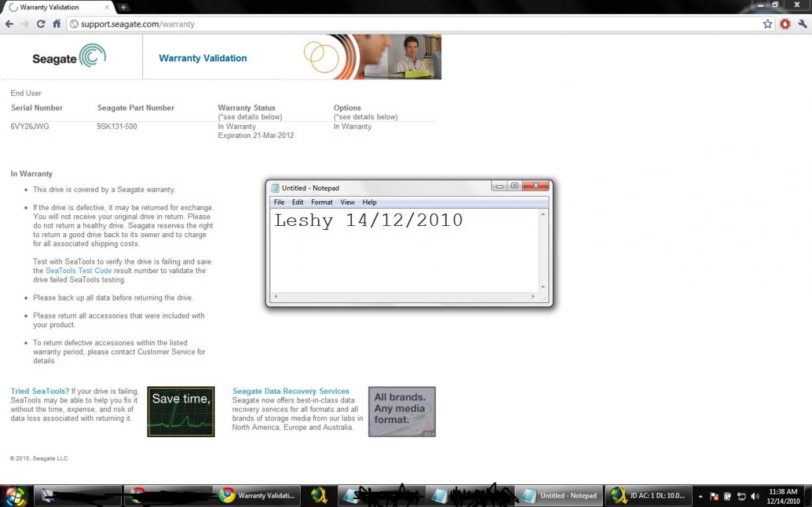The width and height of the screenshot is (812, 507).
Task: Click Notepad vertical scrollbar up arrow
Action: (x=543, y=215)
